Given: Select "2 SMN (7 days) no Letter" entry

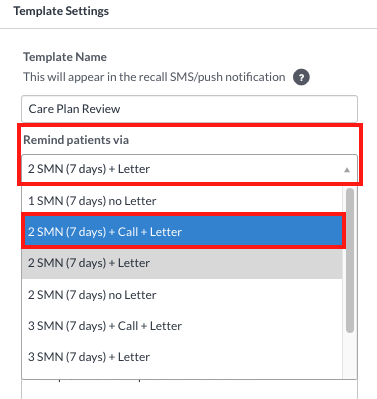Looking at the screenshot, I should coord(182,295).
